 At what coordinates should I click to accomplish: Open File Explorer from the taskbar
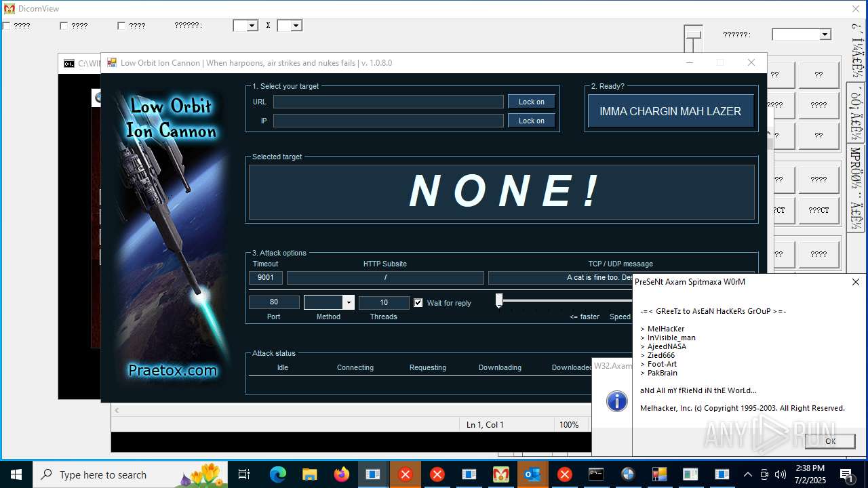coord(309,474)
